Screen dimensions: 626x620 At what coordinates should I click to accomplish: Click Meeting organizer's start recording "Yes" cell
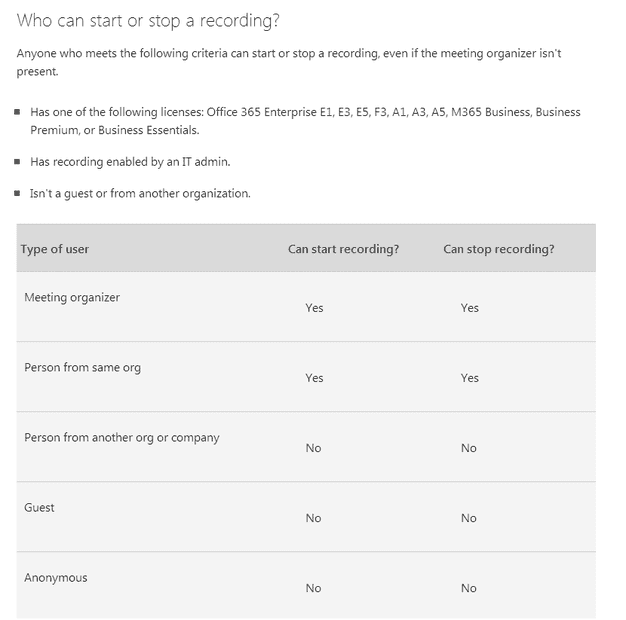click(x=314, y=308)
